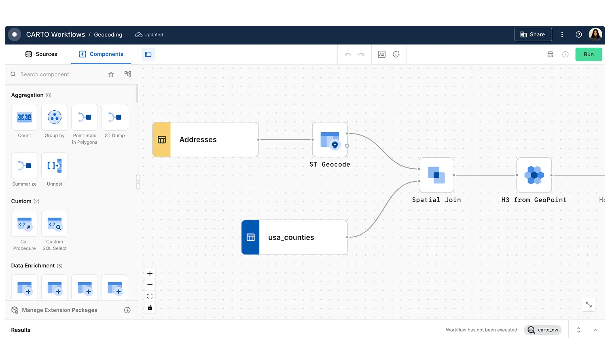Select the Unnest component
Viewport: 610px width, 364px height.
click(x=54, y=165)
